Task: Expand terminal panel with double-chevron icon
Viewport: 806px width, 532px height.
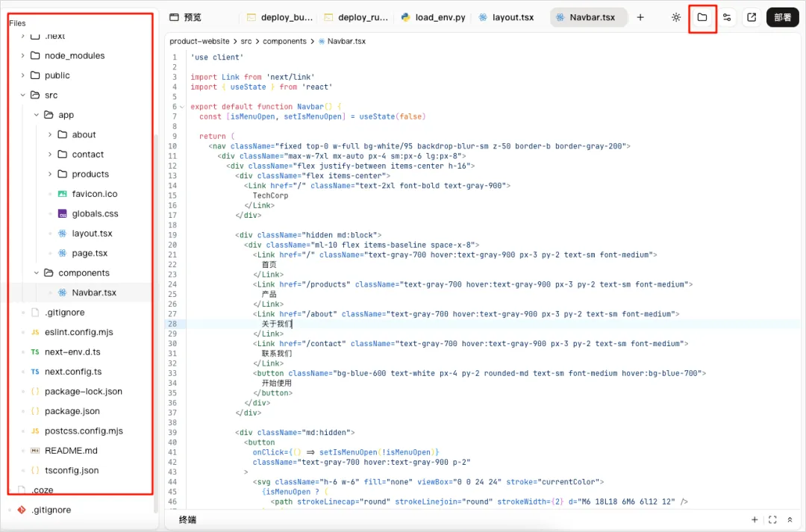Action: click(x=790, y=519)
